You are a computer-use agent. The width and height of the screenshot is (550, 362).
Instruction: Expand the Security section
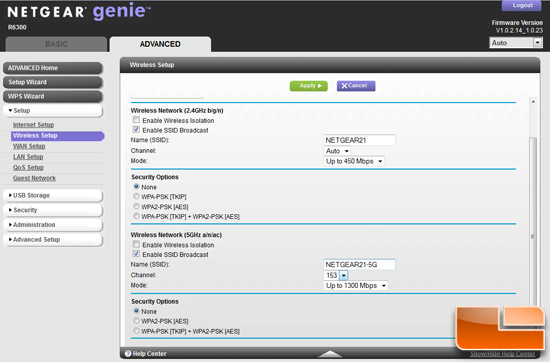[53, 210]
